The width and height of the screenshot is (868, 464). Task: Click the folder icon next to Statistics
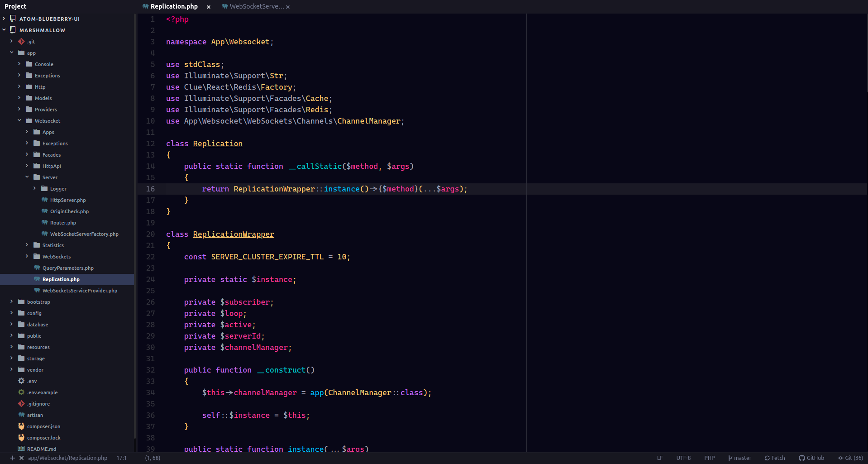pyautogui.click(x=37, y=245)
